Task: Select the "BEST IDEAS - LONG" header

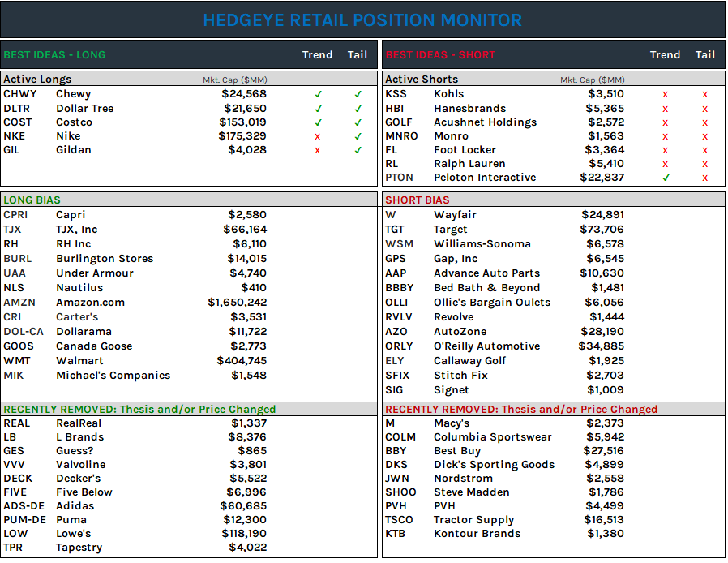Action: (x=54, y=55)
